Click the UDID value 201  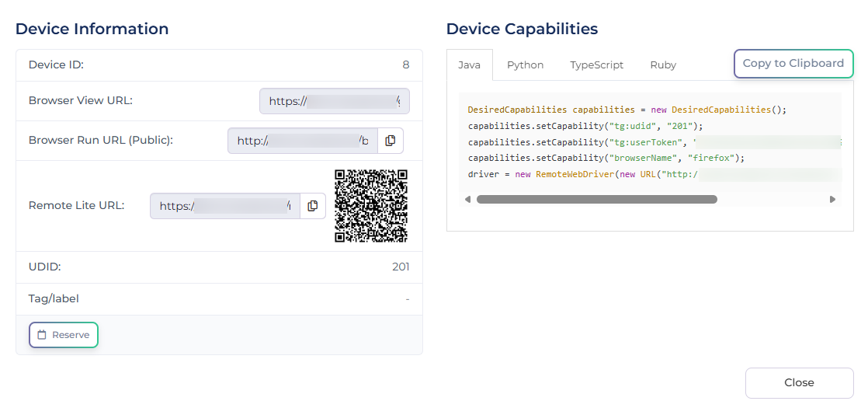(x=401, y=267)
